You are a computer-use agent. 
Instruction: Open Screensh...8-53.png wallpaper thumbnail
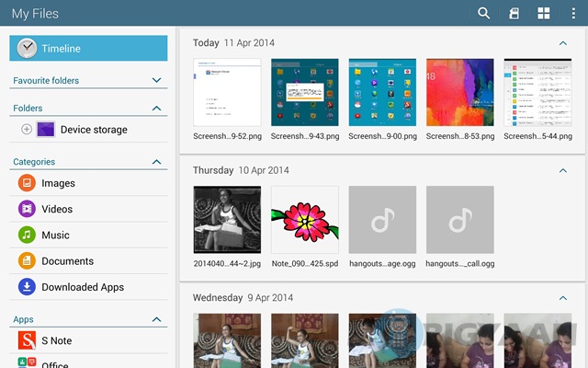460,92
